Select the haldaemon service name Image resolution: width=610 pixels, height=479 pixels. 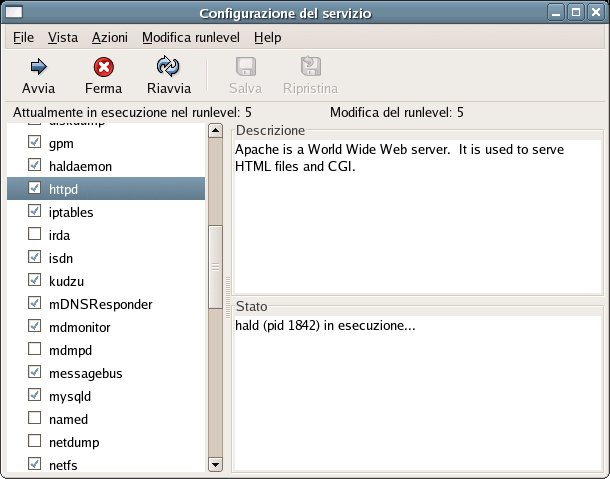pyautogui.click(x=81, y=167)
